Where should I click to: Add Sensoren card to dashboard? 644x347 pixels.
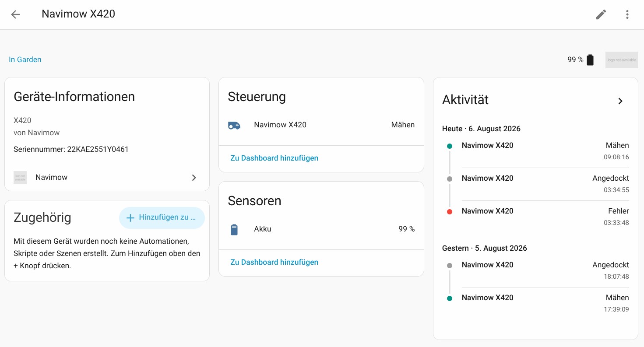point(274,262)
